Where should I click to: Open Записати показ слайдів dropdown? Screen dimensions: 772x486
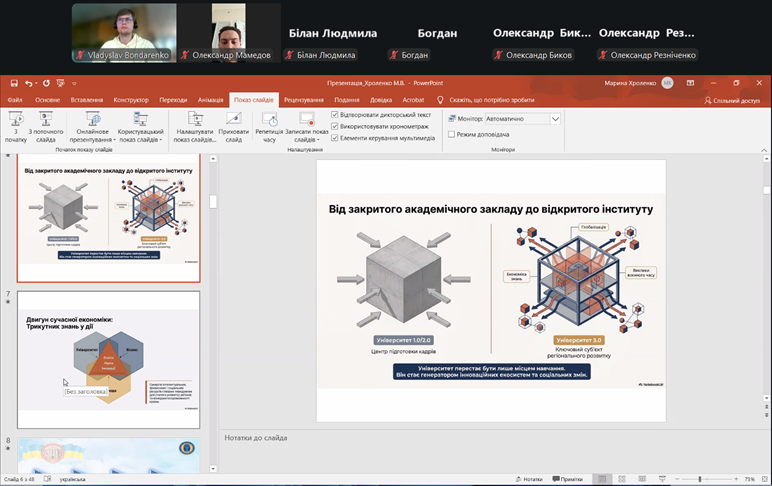pyautogui.click(x=306, y=127)
